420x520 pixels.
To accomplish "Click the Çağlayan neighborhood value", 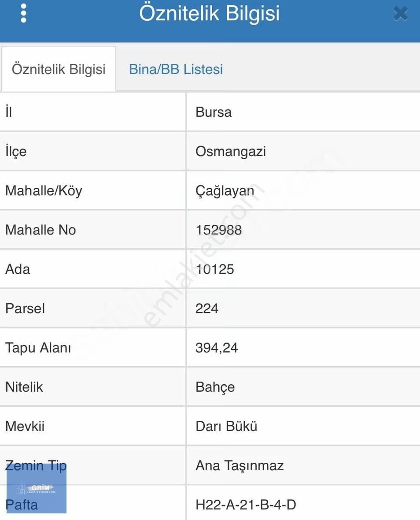I will (225, 190).
